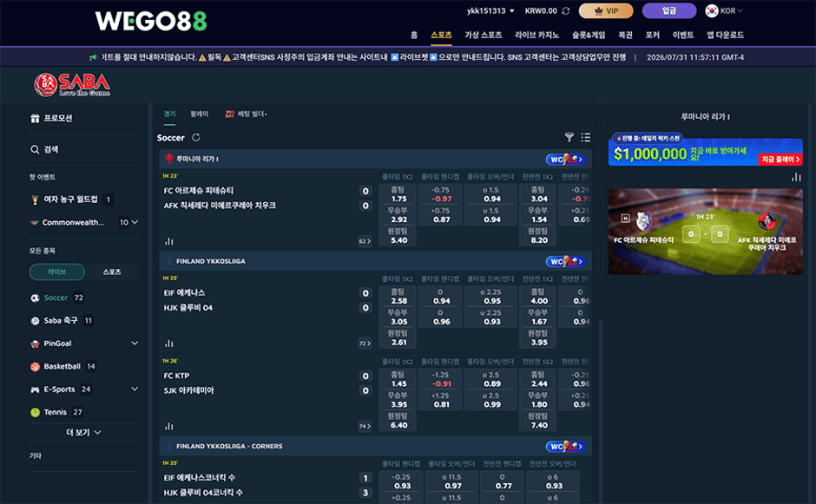Click the SABA sports logo

click(x=72, y=85)
